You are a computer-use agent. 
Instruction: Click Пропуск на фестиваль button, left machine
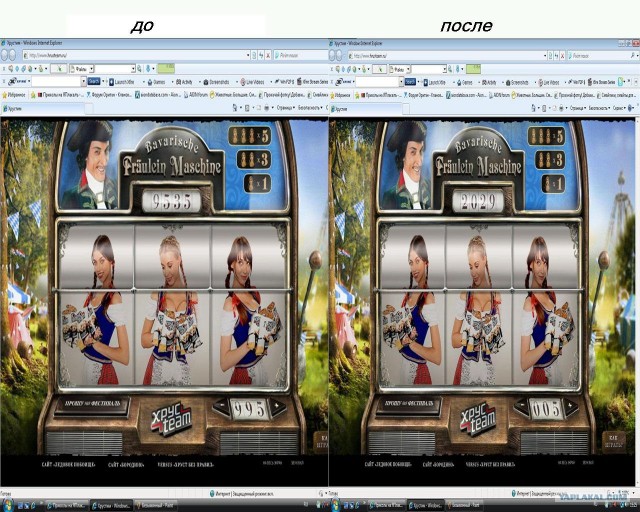[92, 403]
